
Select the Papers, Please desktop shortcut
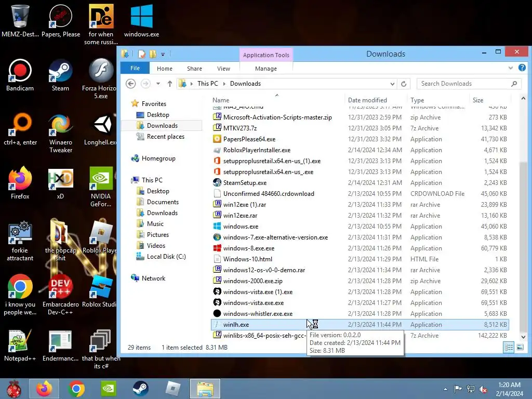coord(61,21)
